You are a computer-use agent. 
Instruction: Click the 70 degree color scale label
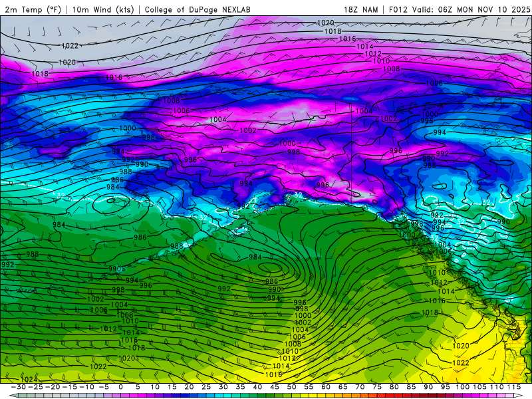coord(360,387)
